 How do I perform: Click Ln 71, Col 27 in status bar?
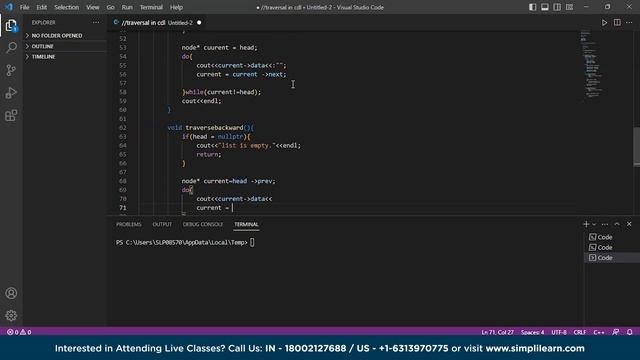pos(498,332)
